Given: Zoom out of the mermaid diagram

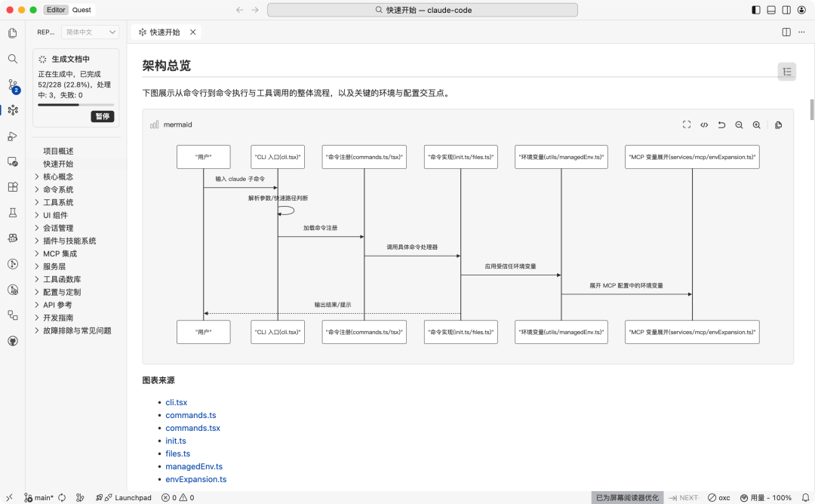Looking at the screenshot, I should (740, 124).
